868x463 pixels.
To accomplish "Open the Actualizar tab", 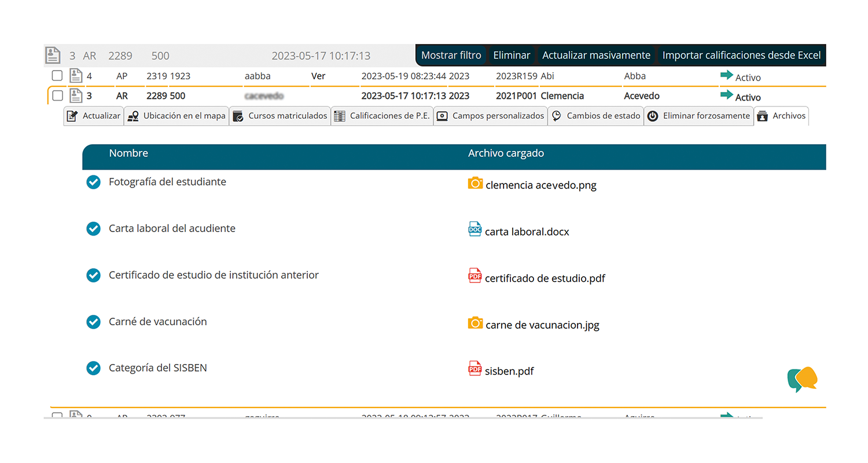I will (94, 116).
